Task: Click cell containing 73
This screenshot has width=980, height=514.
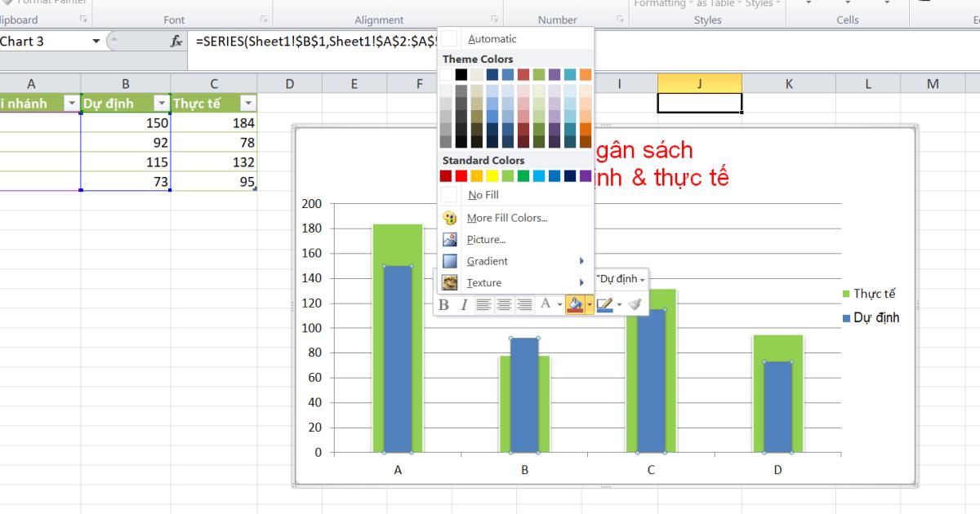Action: pos(126,182)
